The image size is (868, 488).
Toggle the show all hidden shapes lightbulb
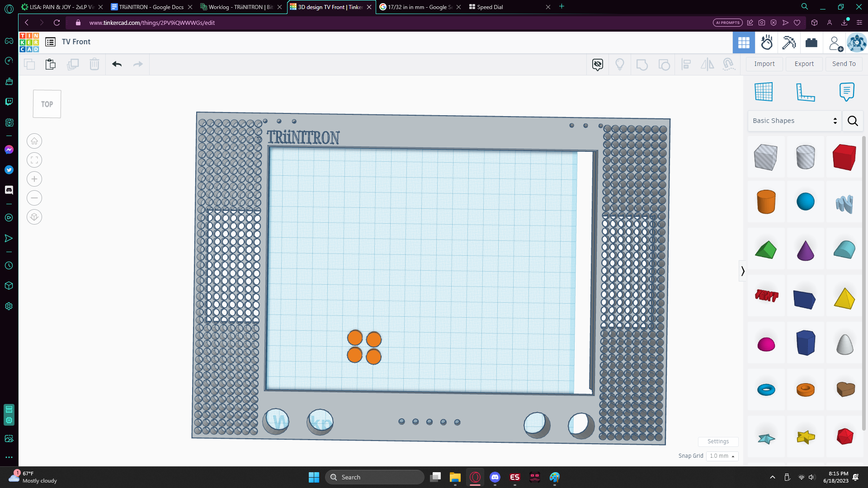(x=620, y=64)
